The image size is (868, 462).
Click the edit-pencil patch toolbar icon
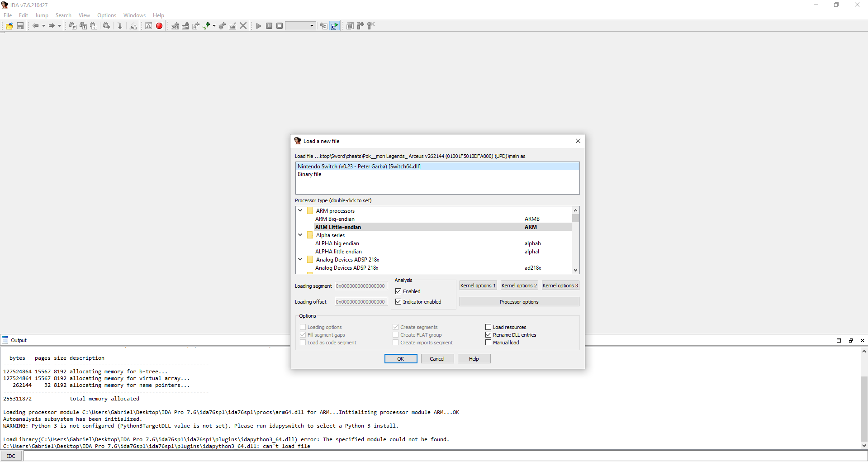(x=232, y=26)
